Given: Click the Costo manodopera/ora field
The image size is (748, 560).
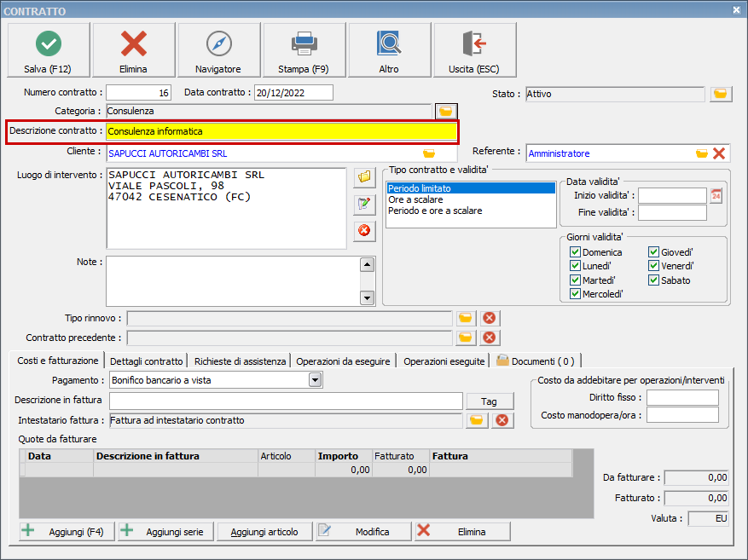Looking at the screenshot, I should click(x=682, y=415).
